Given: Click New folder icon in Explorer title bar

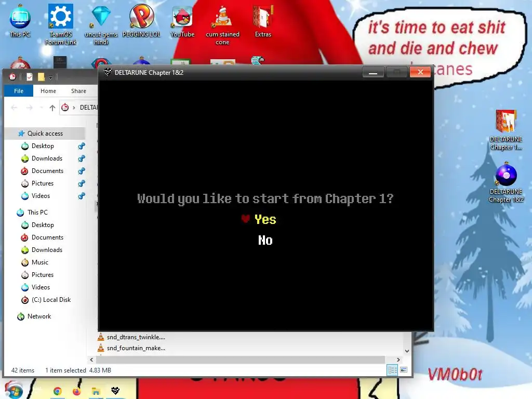Looking at the screenshot, I should [41, 77].
